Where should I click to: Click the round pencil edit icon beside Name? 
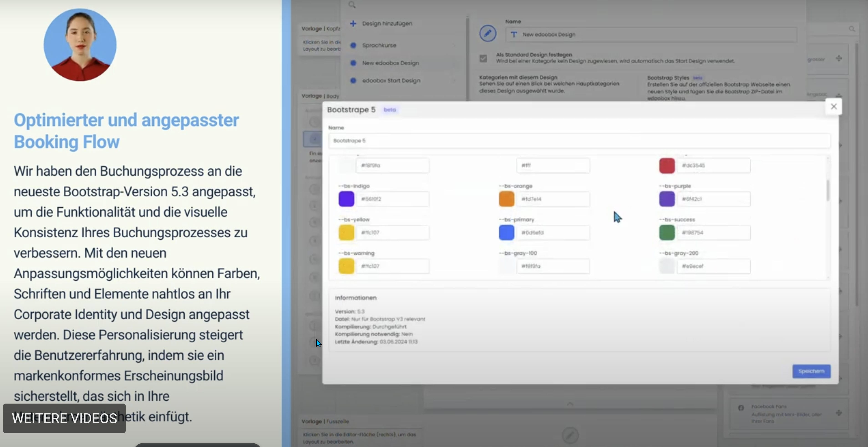click(x=487, y=33)
